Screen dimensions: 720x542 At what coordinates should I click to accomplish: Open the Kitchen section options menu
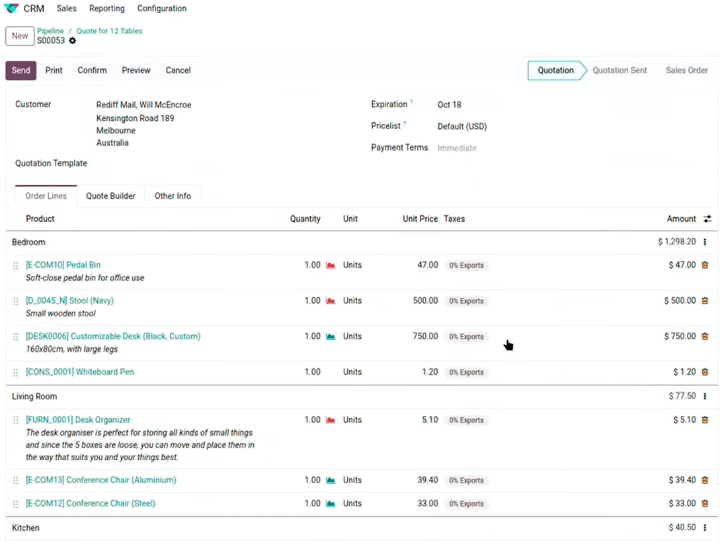pos(705,527)
